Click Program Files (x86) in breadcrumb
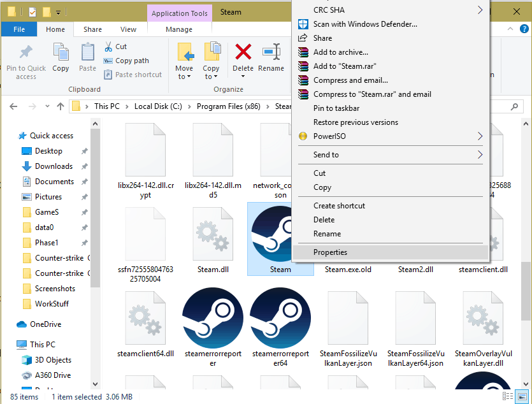This screenshot has width=532, height=404. coord(228,106)
